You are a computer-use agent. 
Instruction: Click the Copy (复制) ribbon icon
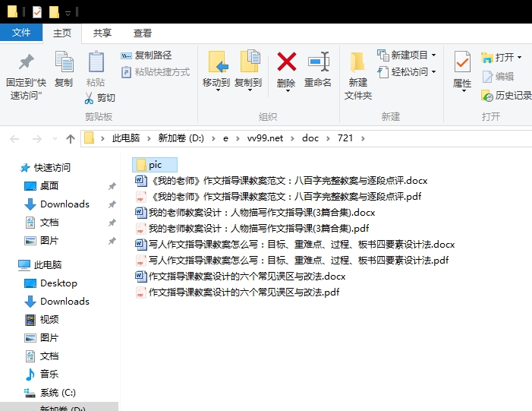(64, 62)
